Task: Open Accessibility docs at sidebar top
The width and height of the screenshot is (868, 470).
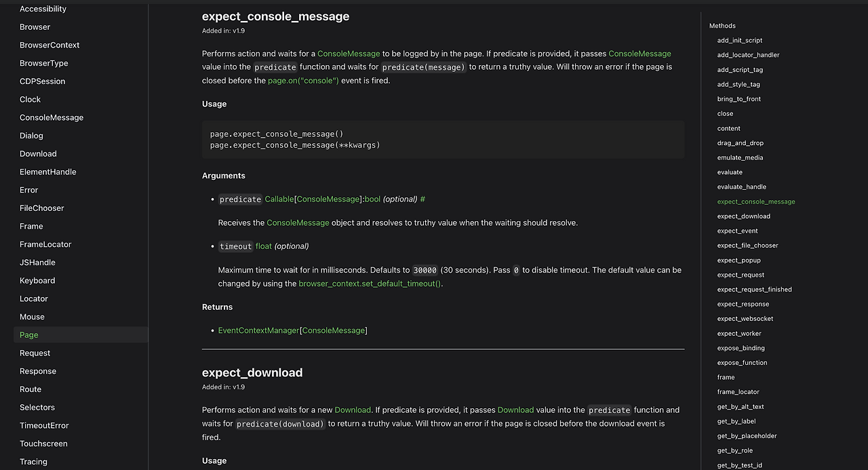Action: click(x=43, y=9)
